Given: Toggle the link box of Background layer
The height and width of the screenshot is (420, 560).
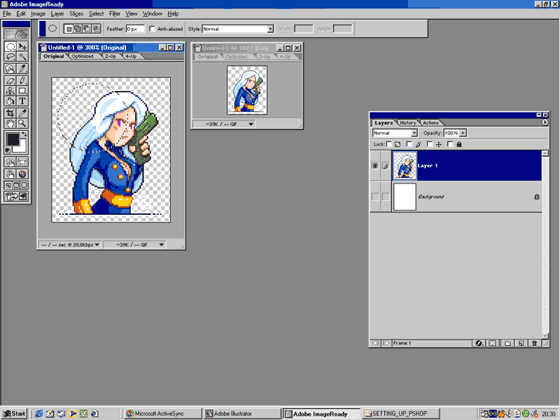Looking at the screenshot, I should [x=385, y=196].
